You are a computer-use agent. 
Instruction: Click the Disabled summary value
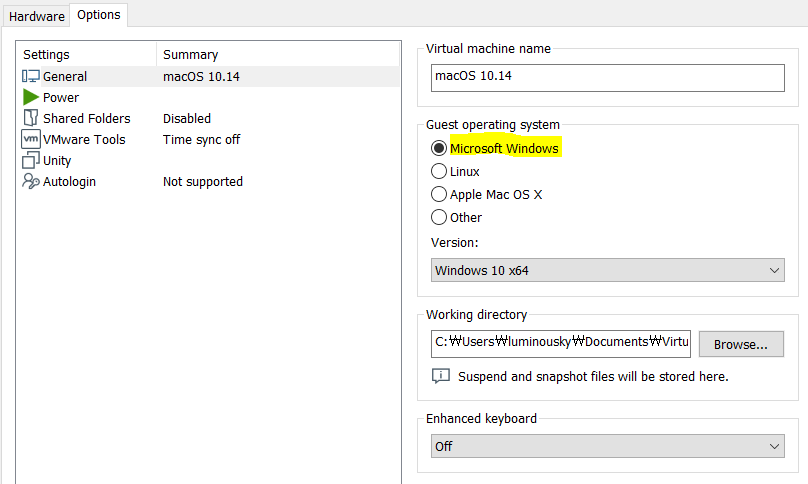click(x=187, y=119)
